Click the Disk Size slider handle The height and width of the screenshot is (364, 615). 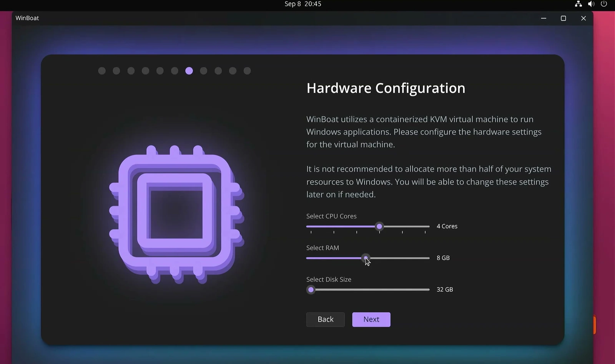(311, 290)
